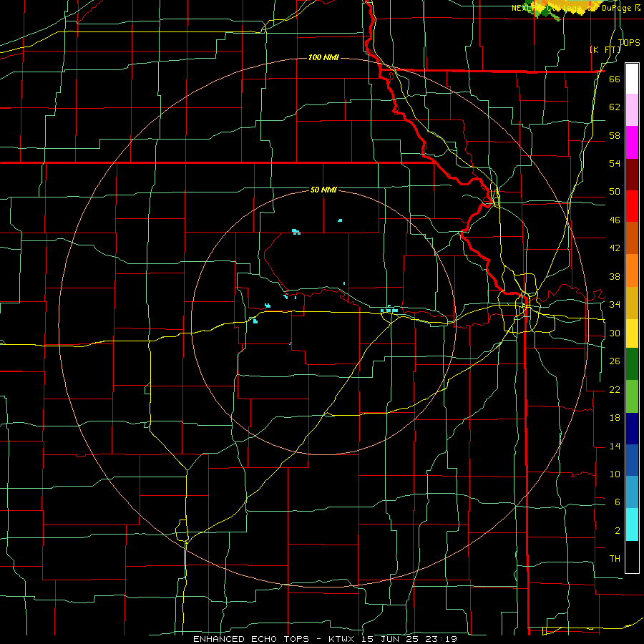Click the '34' legend value
Image resolution: width=644 pixels, height=644 pixels.
pyautogui.click(x=615, y=305)
